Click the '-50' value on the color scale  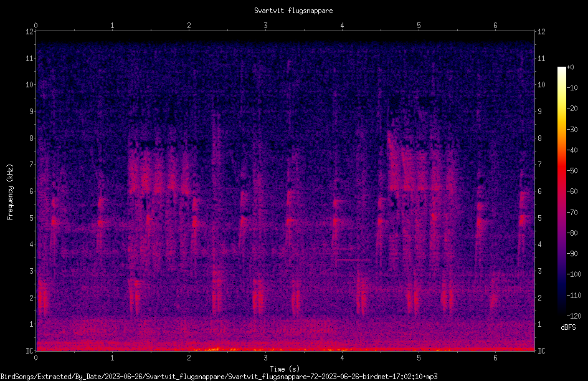572,171
